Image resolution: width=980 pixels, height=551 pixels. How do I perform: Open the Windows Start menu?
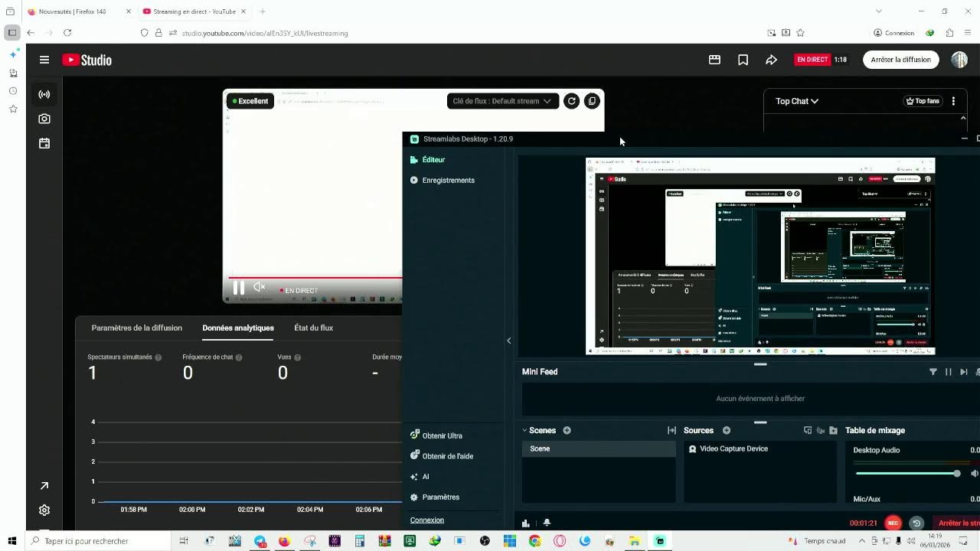tap(12, 541)
